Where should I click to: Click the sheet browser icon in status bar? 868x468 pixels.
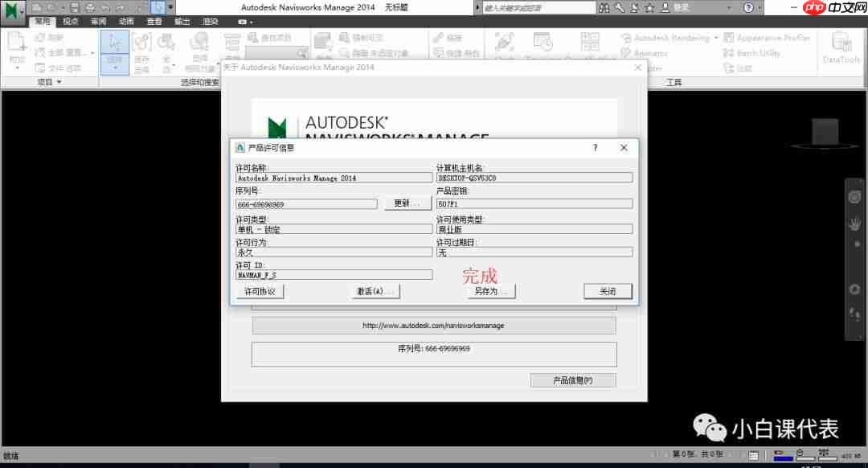pyautogui.click(x=753, y=456)
